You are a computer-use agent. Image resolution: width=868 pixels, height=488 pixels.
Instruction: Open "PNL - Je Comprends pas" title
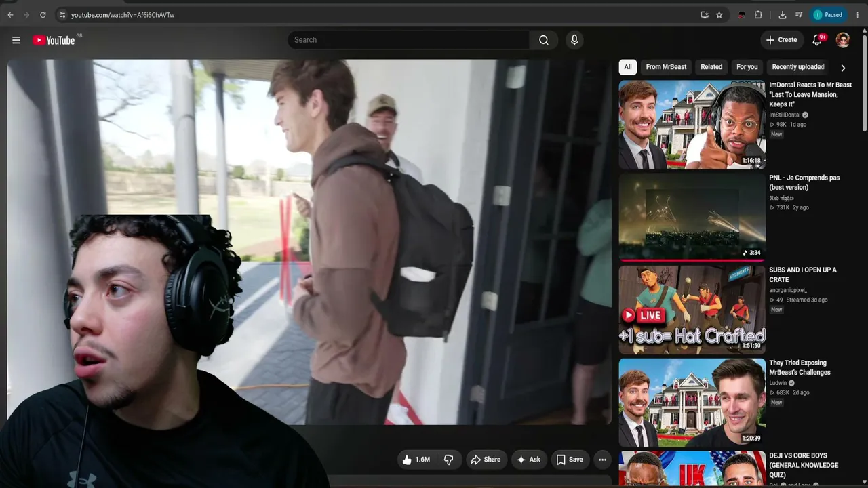[x=804, y=182]
